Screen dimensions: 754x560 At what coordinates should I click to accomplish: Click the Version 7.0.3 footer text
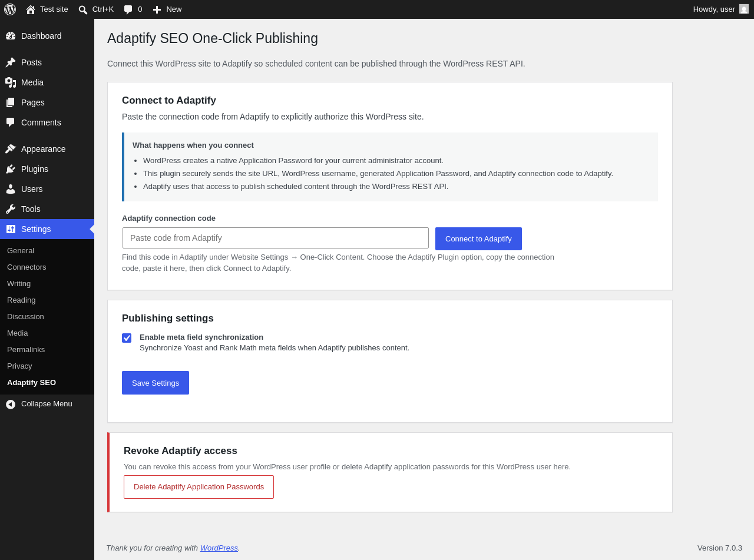[x=720, y=548]
